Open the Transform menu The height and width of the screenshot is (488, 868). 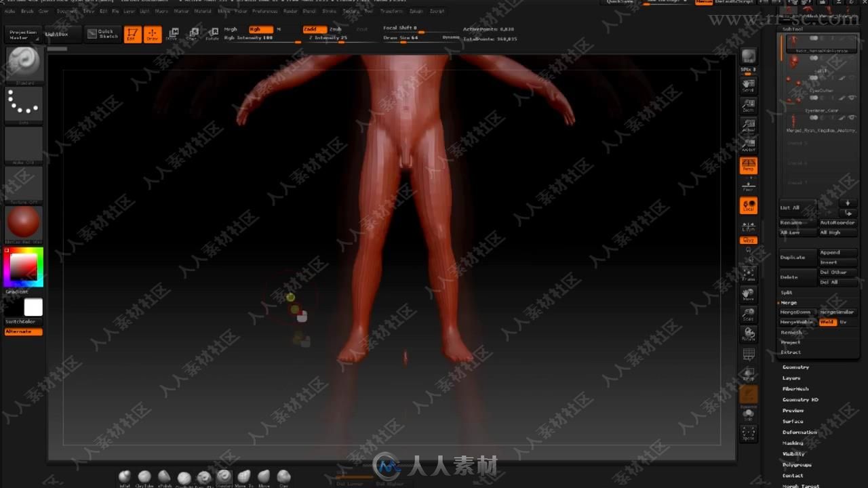391,12
